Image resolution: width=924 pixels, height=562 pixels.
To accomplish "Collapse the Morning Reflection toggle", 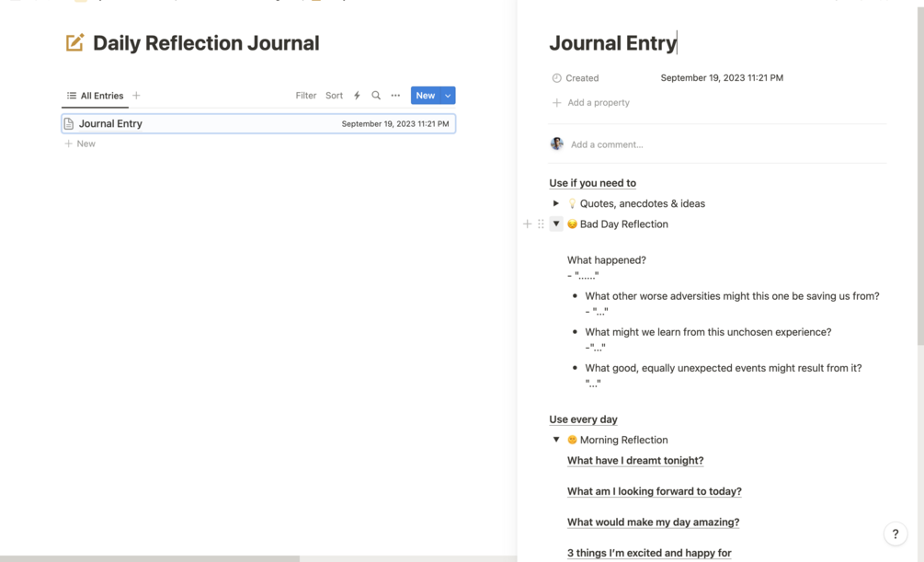I will coord(556,440).
